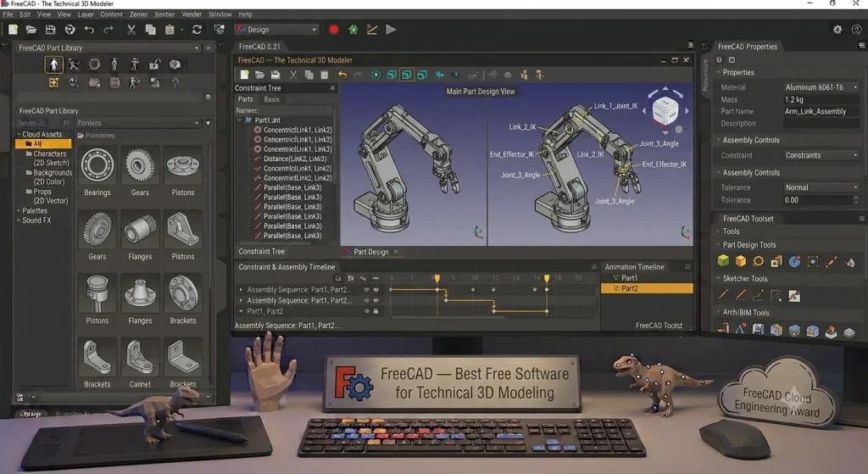Select the first pencil Sketcher tool
The image size is (868, 474).
pos(723,295)
